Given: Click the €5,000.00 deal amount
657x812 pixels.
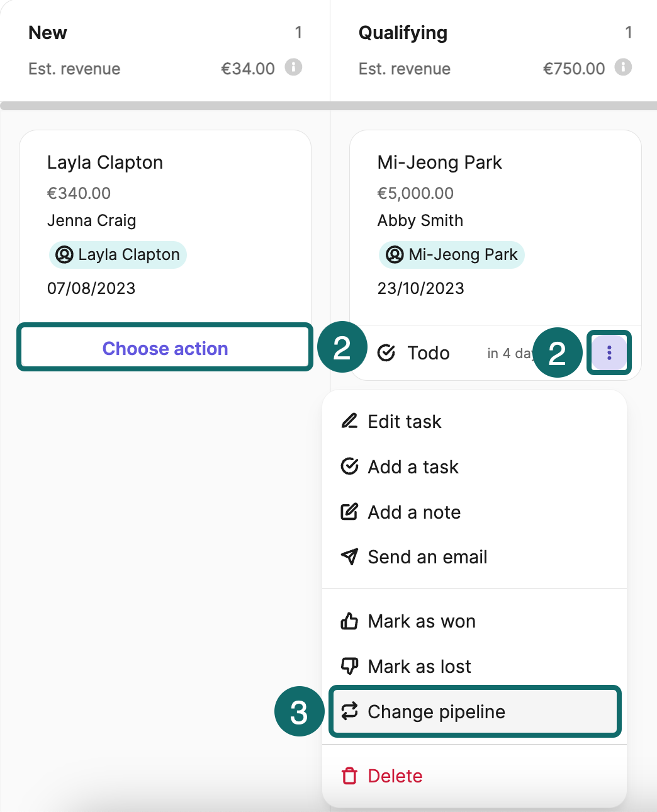Looking at the screenshot, I should 415,193.
